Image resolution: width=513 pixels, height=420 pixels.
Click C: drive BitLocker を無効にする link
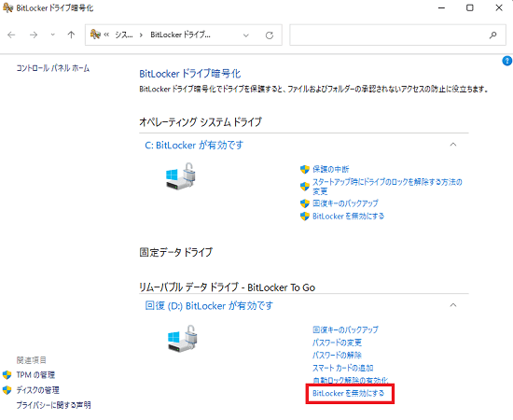(348, 216)
